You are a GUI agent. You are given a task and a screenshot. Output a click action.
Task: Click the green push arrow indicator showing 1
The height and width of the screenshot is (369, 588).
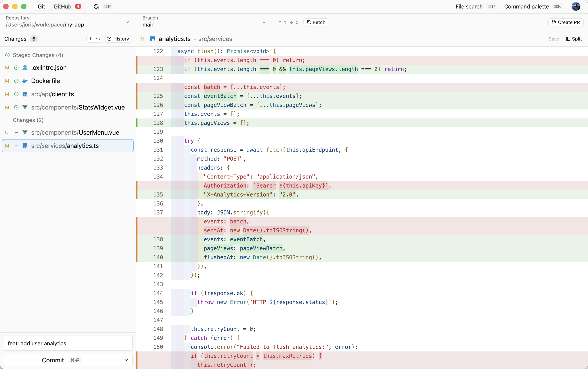point(282,22)
